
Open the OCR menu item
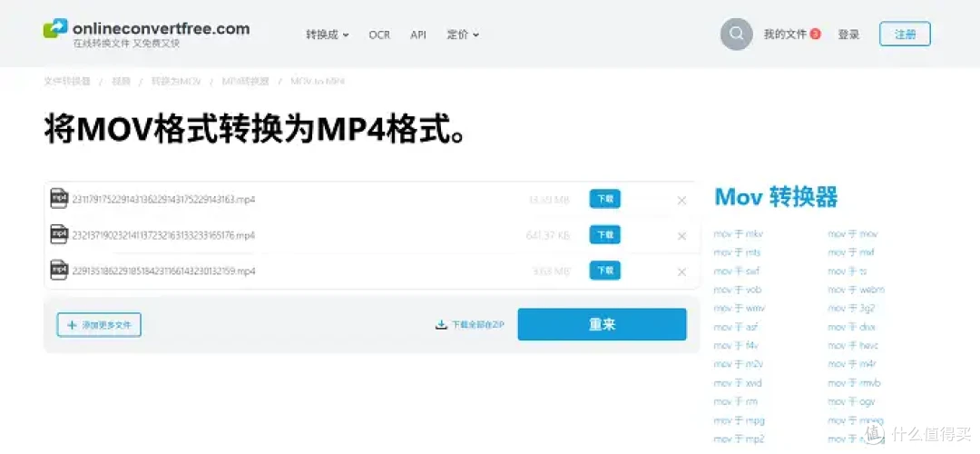pyautogui.click(x=379, y=35)
